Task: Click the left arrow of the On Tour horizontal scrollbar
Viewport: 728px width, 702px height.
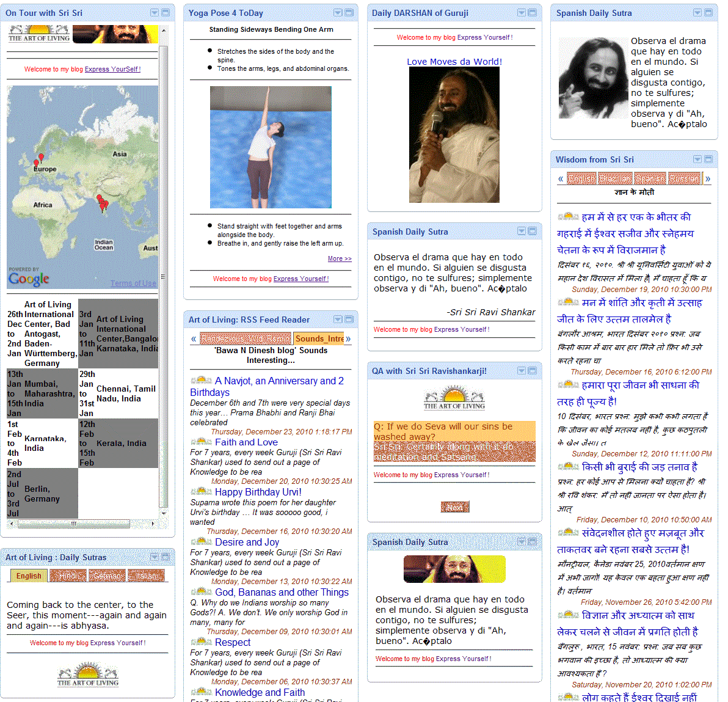Action: click(12, 524)
